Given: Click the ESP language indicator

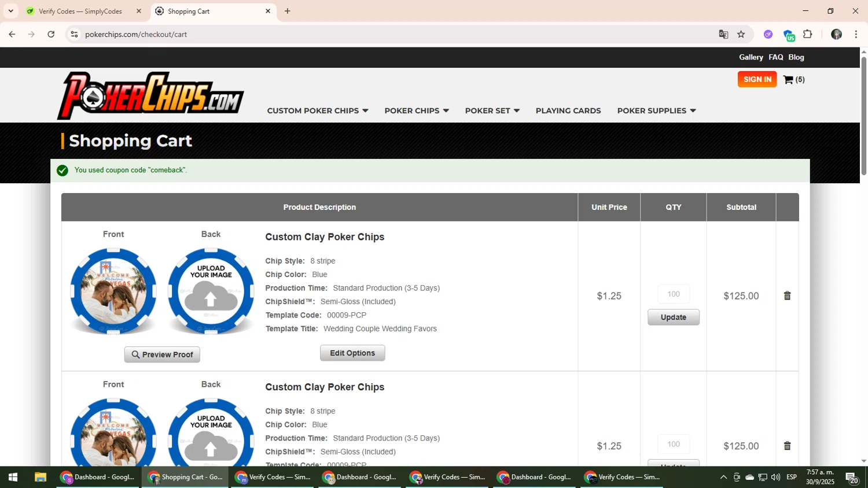Looking at the screenshot, I should click(x=792, y=477).
